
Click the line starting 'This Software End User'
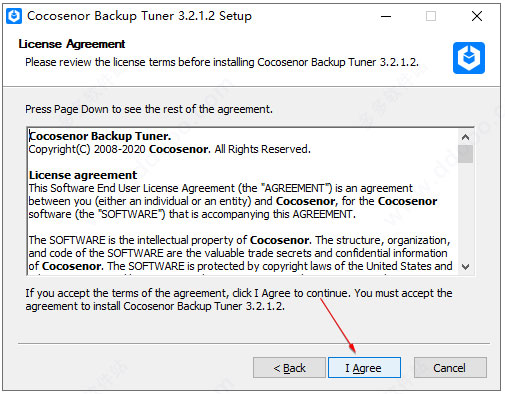[220, 188]
